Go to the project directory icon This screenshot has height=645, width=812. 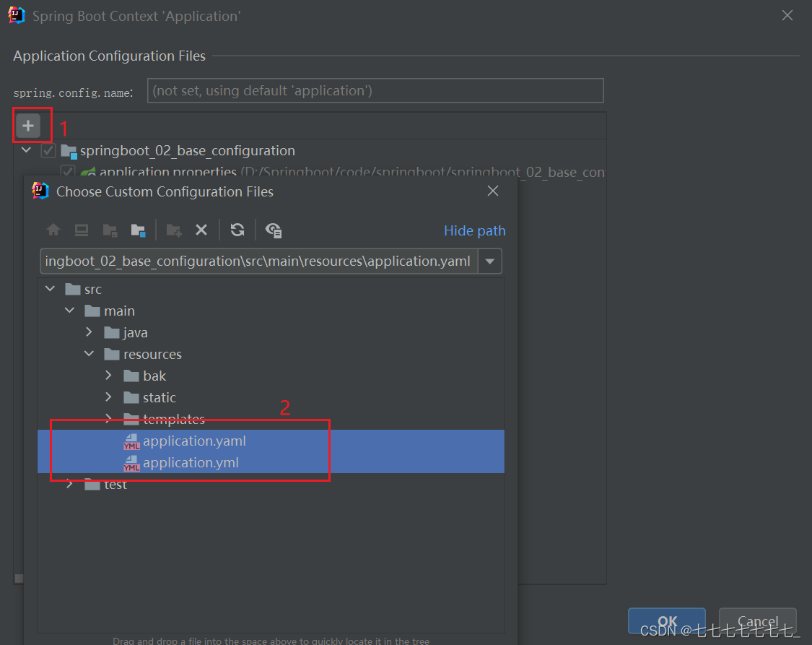[110, 230]
